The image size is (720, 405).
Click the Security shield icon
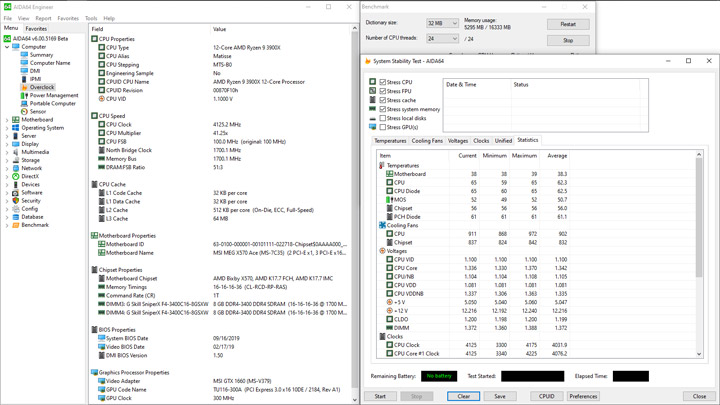(x=16, y=201)
